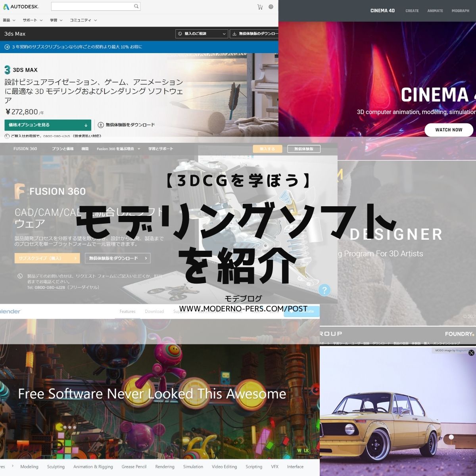The width and height of the screenshot is (476, 476).
Task: Open the Features tab on the Blender site
Action: [x=127, y=311]
